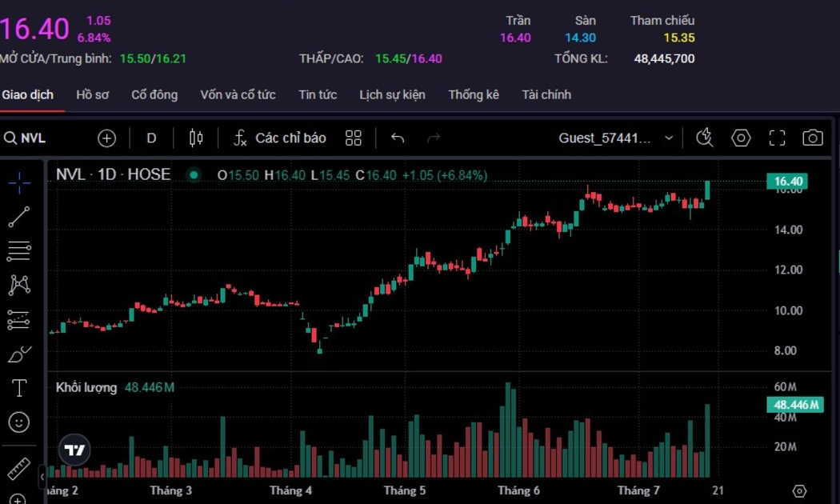Open the emoji icons tool
This screenshot has width=840, height=504.
[19, 422]
